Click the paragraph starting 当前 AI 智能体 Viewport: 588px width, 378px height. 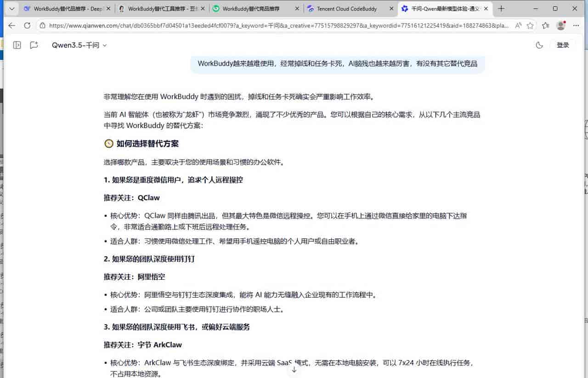pyautogui.click(x=292, y=120)
